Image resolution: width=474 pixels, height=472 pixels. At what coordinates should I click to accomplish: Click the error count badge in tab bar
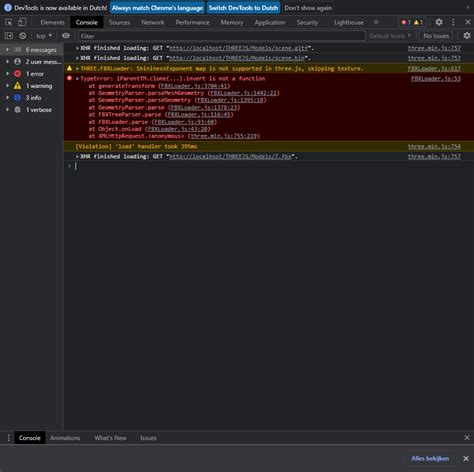click(406, 22)
